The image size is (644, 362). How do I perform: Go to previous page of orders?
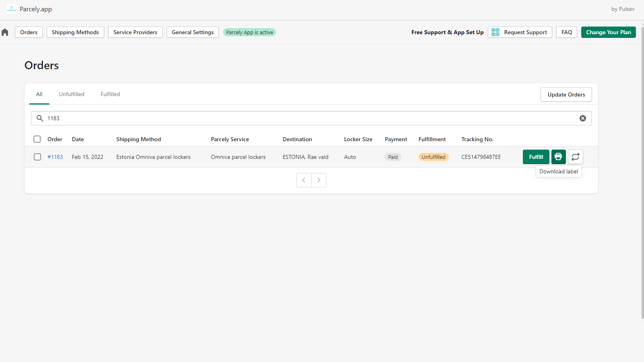click(x=304, y=180)
